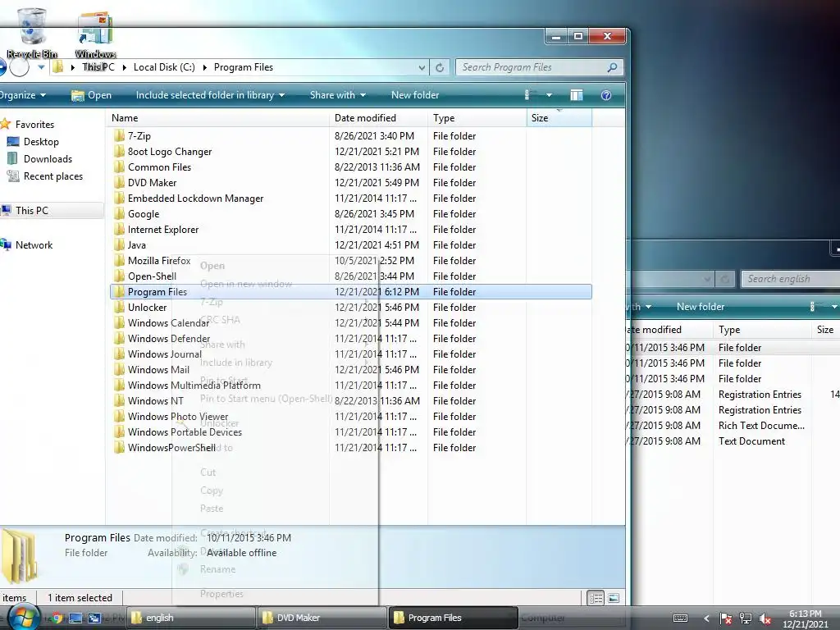Click the refresh button beside the address bar
The image size is (840, 630).
440,67
